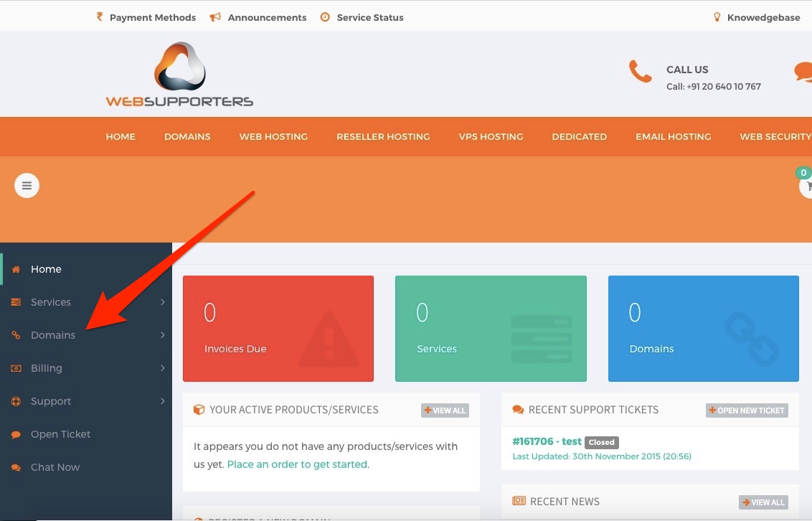Open WEB SECURITY in the navigation bar
Screen dimensions: 812x521
pyautogui.click(x=775, y=137)
